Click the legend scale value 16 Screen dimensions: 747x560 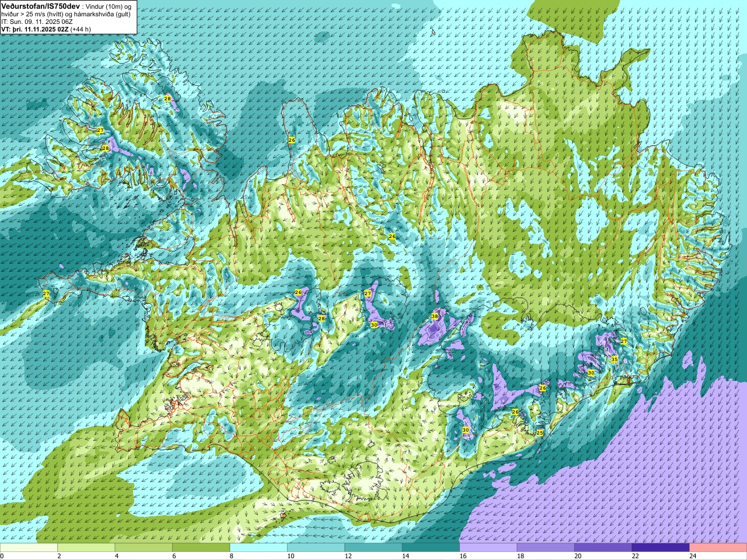click(x=463, y=556)
